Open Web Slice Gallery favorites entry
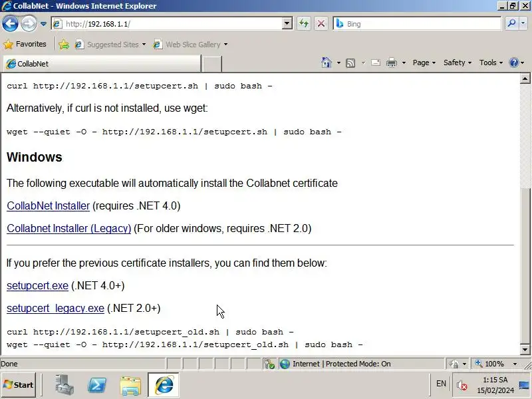Image resolution: width=532 pixels, height=399 pixels. tap(190, 45)
